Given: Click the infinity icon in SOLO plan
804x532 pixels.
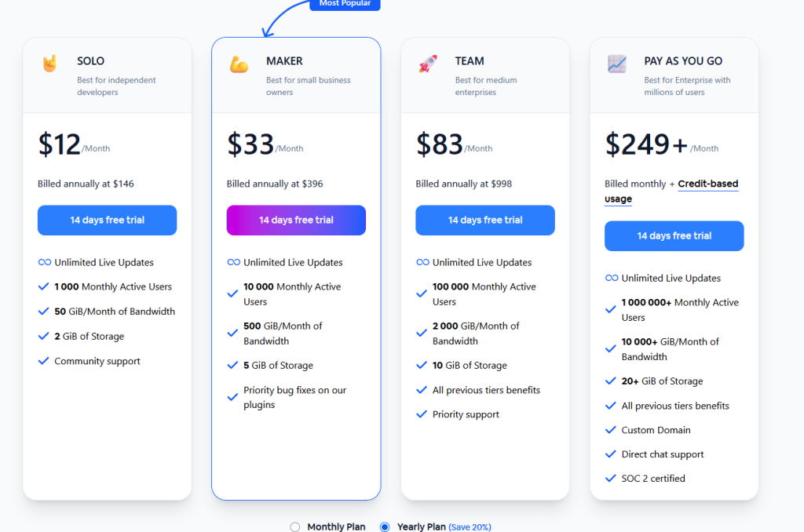Looking at the screenshot, I should point(44,263).
